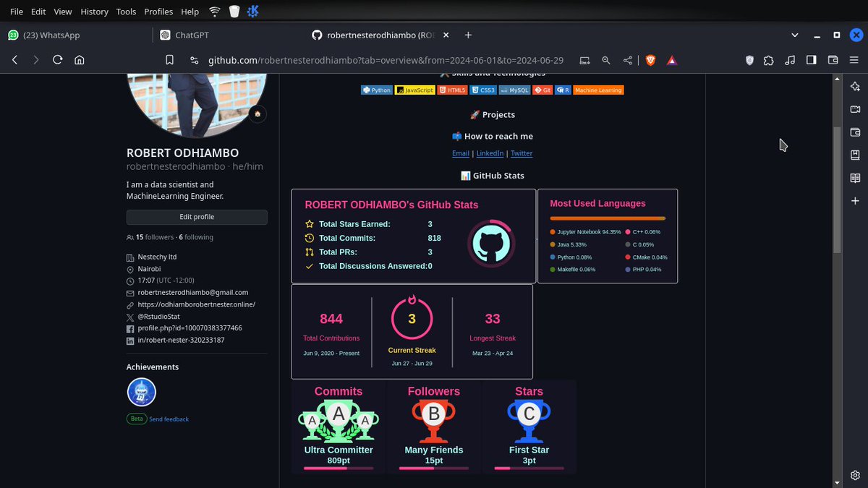Click the Twitter link under How to reach me

tap(522, 153)
